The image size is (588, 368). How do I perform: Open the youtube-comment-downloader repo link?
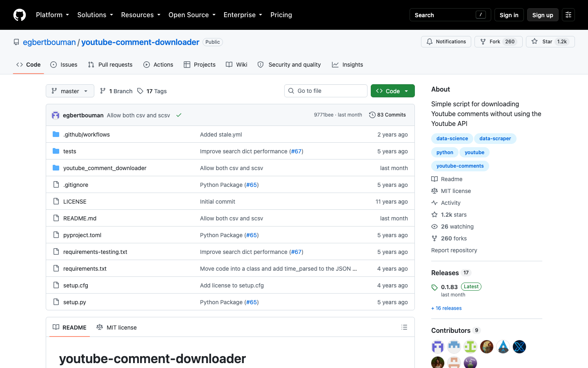pos(140,42)
